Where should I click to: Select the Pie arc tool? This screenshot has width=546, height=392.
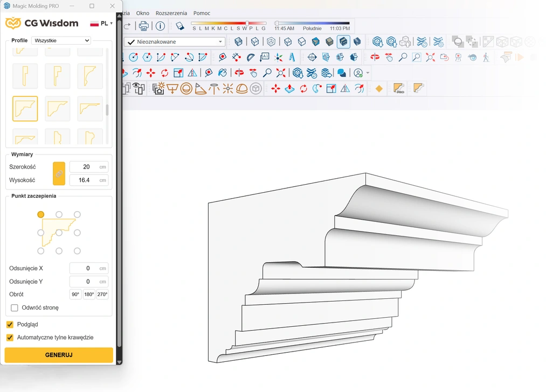tap(203, 57)
